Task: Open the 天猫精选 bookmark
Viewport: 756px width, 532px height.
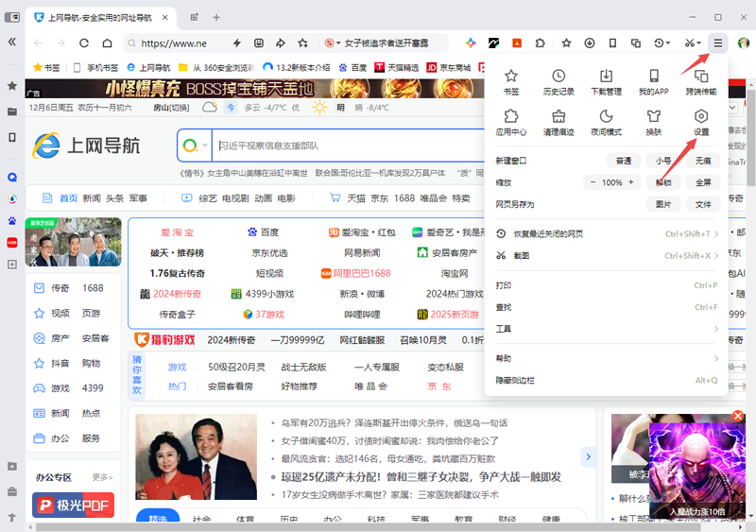Action: coord(397,67)
